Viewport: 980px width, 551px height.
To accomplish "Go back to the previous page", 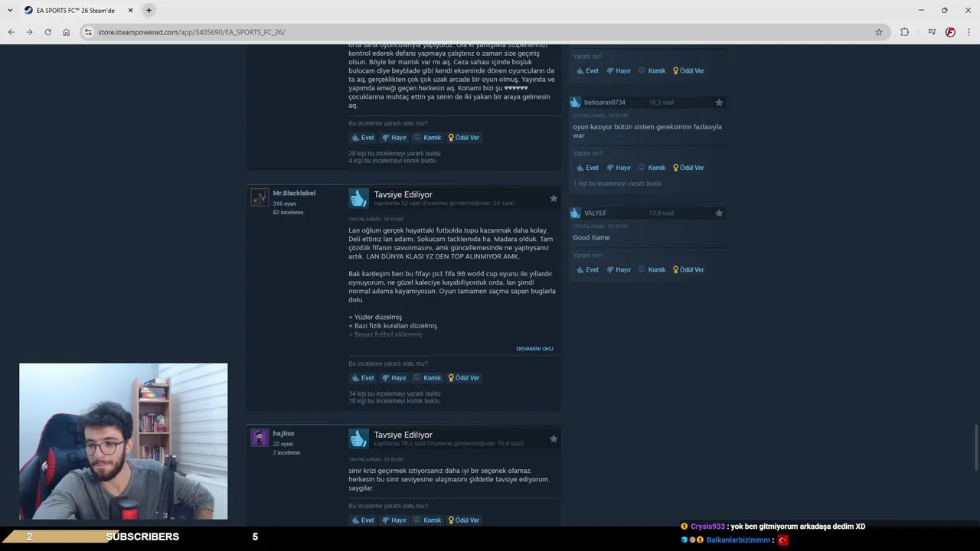I will pos(11,32).
